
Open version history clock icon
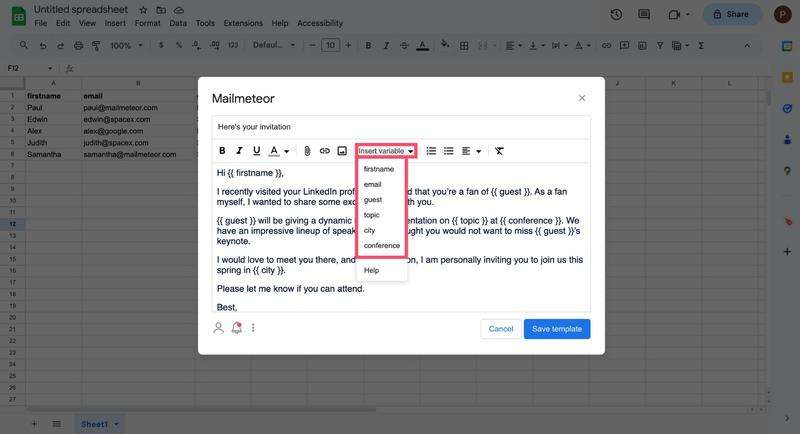pyautogui.click(x=616, y=14)
